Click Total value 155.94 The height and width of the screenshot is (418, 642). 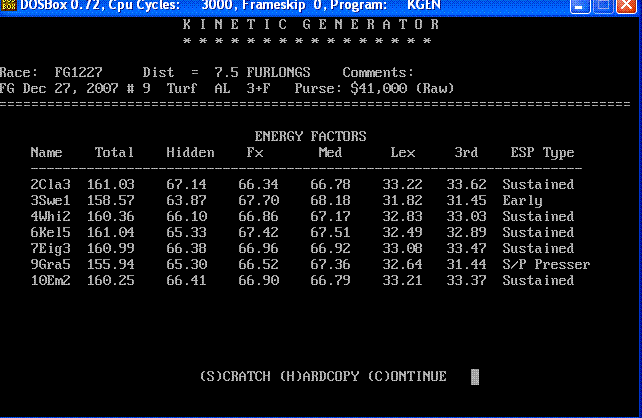click(x=111, y=264)
